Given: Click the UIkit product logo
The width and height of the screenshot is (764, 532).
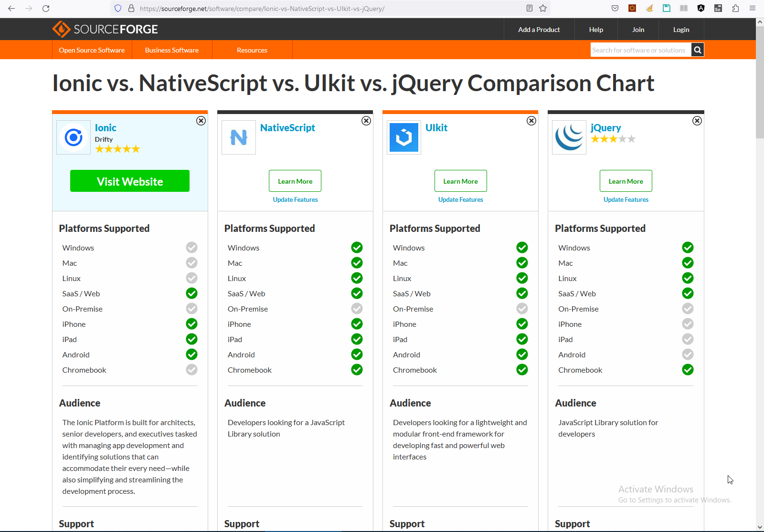Looking at the screenshot, I should (x=404, y=137).
